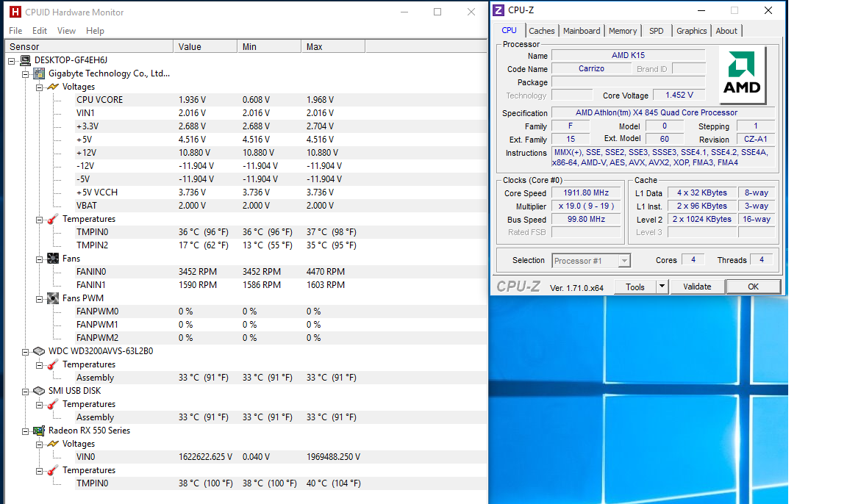Open the File menu in Hardware Monitor
The image size is (847, 504).
tap(15, 31)
